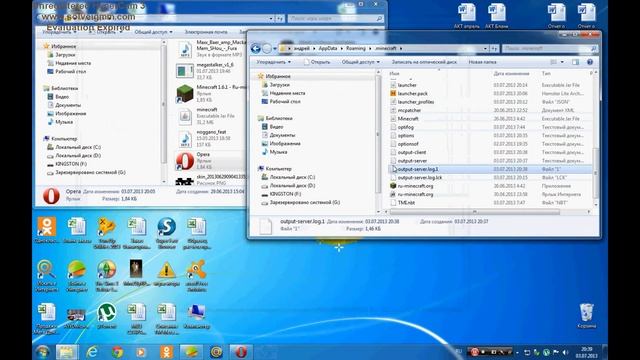Click the forward arrow in .minecraft window

[267, 49]
